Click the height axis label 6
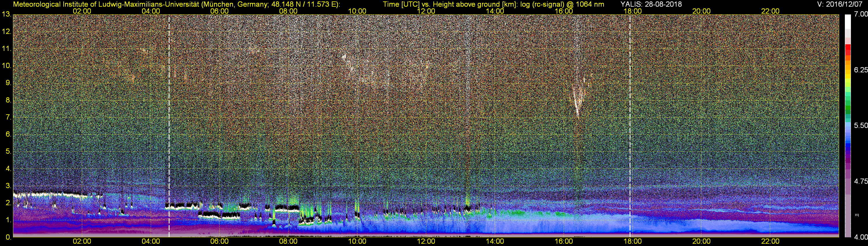 click(x=8, y=134)
